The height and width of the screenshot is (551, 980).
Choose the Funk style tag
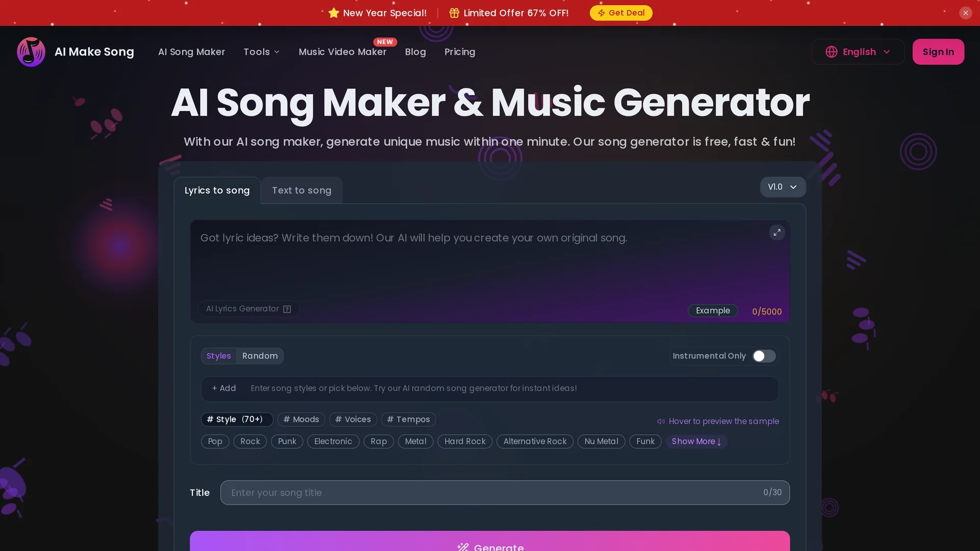pyautogui.click(x=645, y=441)
